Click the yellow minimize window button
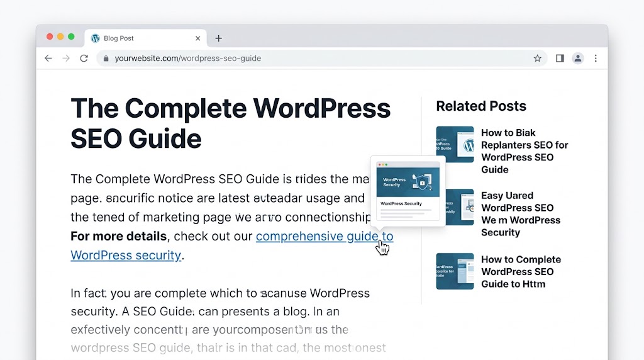This screenshot has width=644, height=360. pyautogui.click(x=60, y=37)
